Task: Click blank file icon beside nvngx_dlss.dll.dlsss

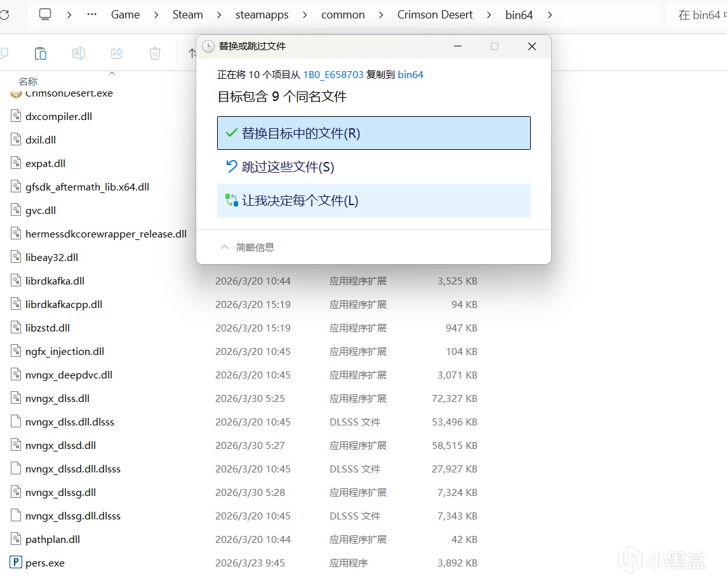Action: pos(16,422)
